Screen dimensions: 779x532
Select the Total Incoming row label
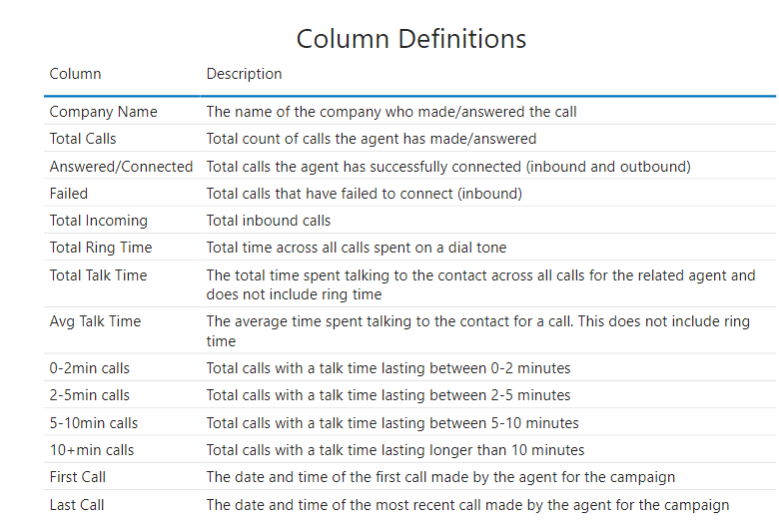(x=98, y=221)
